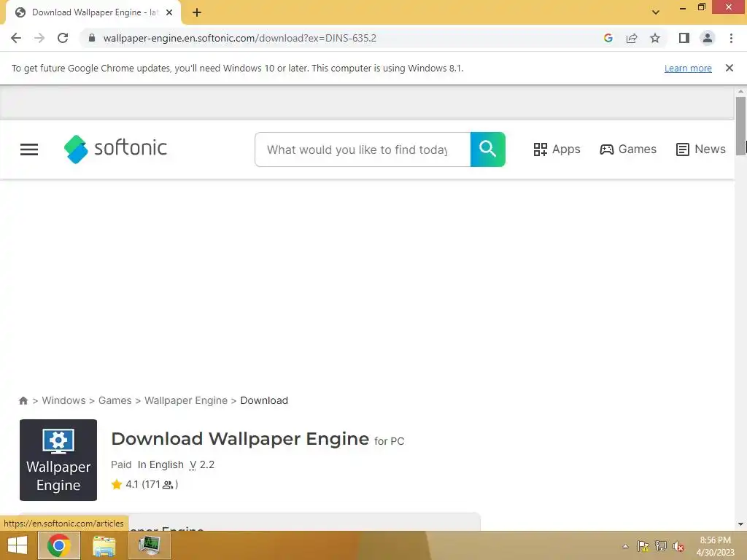Screen dimensions: 747x560
Task: Show hidden tray icons arrow
Action: [625, 546]
